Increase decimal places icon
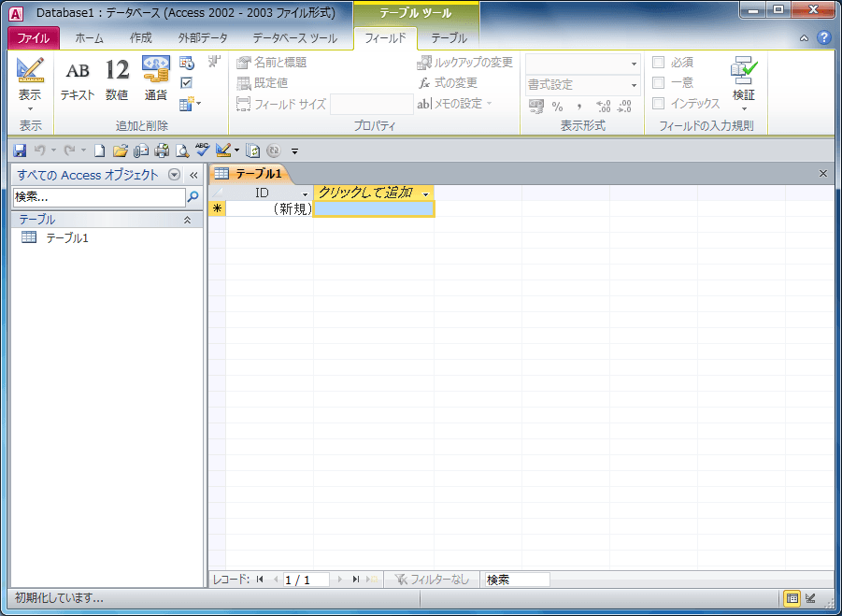842x616 pixels. click(x=603, y=107)
